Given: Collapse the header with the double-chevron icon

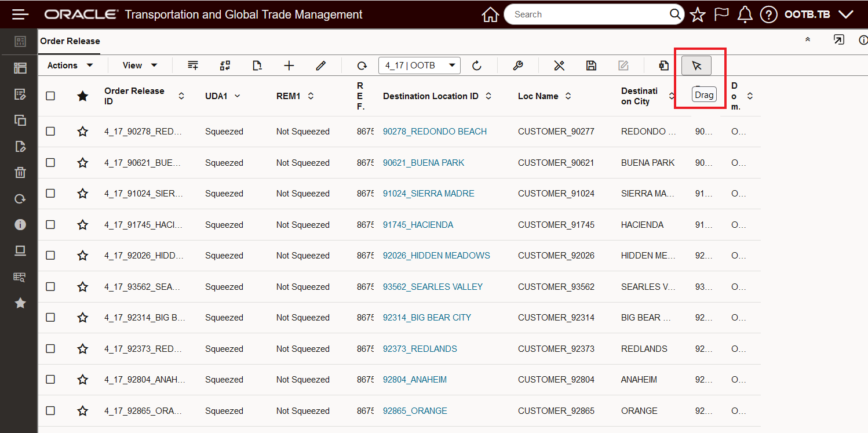Looking at the screenshot, I should coord(808,40).
